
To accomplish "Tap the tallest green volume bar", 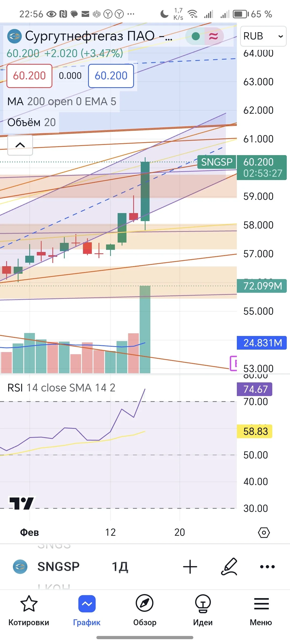I will coord(145,330).
